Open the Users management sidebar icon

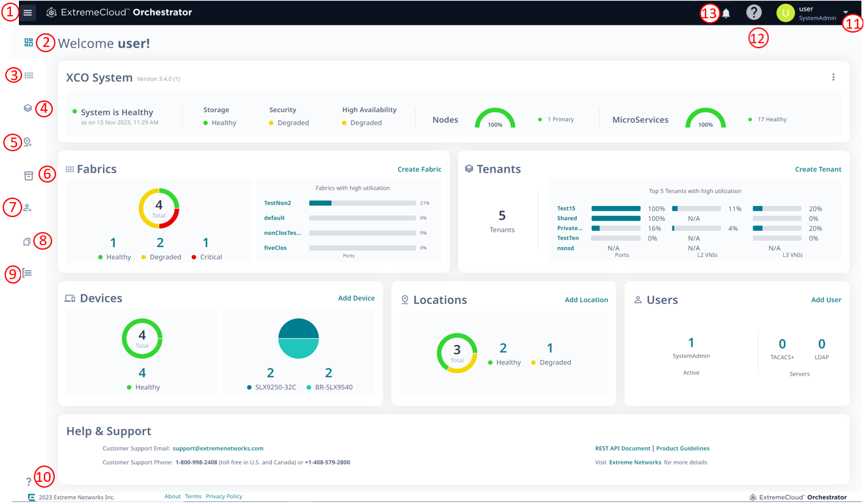point(29,207)
